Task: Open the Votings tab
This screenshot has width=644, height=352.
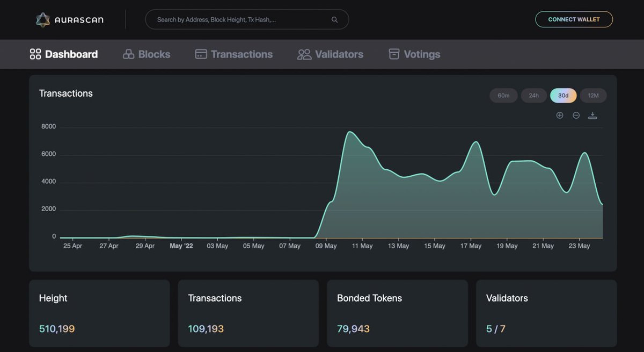Action: point(414,54)
